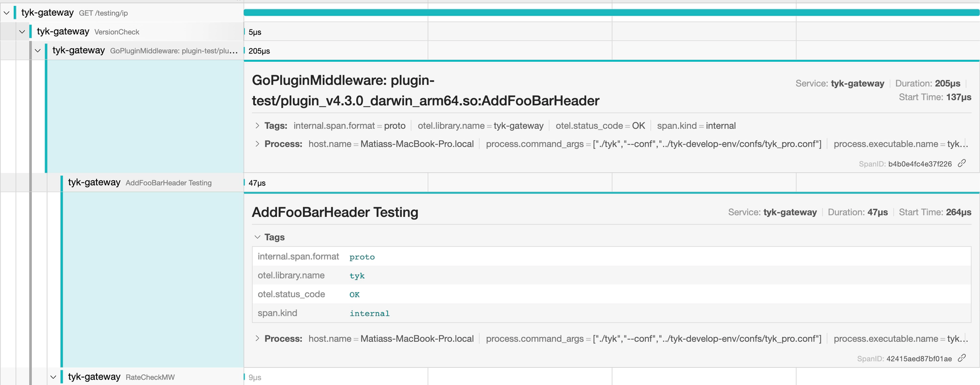Expand Process section in AddFooBarHeader Testing details
The width and height of the screenshot is (980, 385).
pos(258,339)
